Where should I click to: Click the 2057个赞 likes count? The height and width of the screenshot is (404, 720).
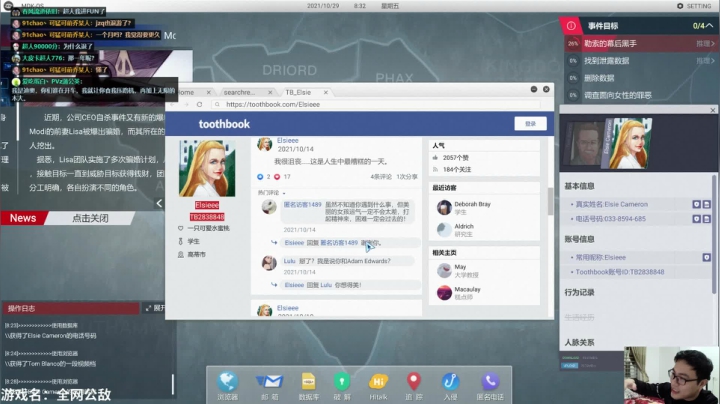pos(456,157)
